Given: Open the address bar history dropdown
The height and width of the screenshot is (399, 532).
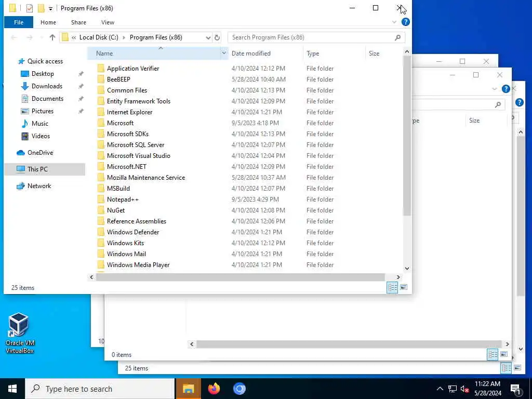Looking at the screenshot, I should coord(208,37).
